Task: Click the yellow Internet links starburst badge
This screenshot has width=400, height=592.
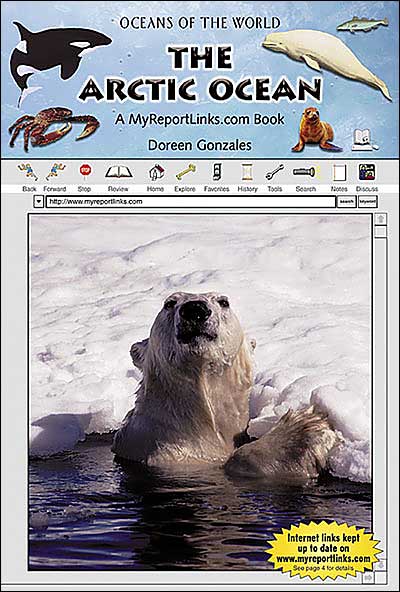Action: tap(324, 550)
